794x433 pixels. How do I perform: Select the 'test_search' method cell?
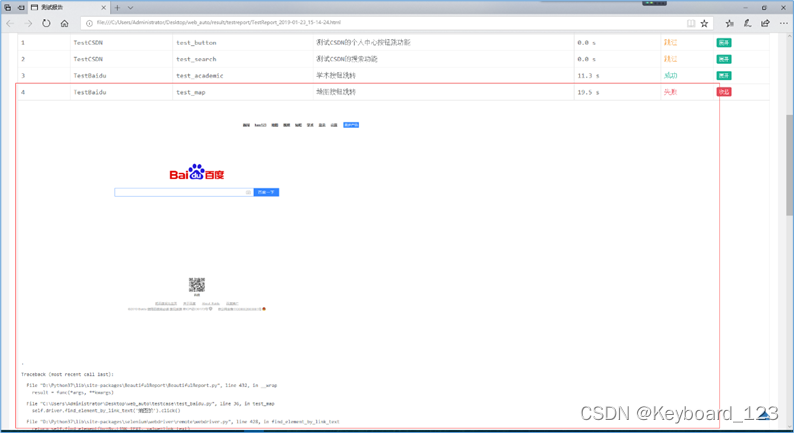(x=196, y=59)
